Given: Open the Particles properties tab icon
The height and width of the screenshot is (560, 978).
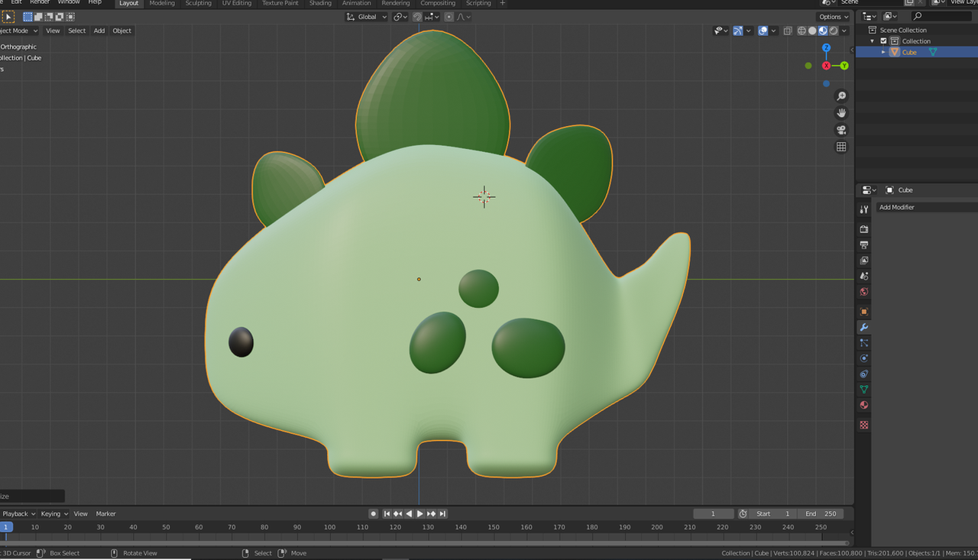Looking at the screenshot, I should [864, 343].
